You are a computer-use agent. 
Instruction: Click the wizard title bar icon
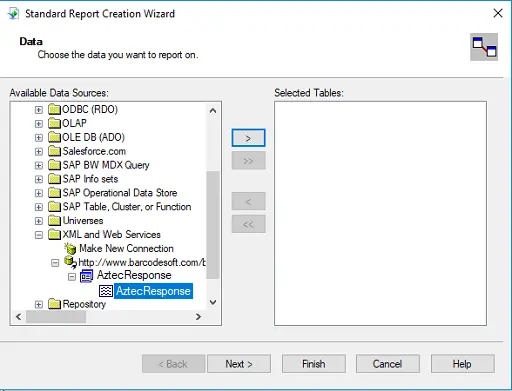[13, 14]
